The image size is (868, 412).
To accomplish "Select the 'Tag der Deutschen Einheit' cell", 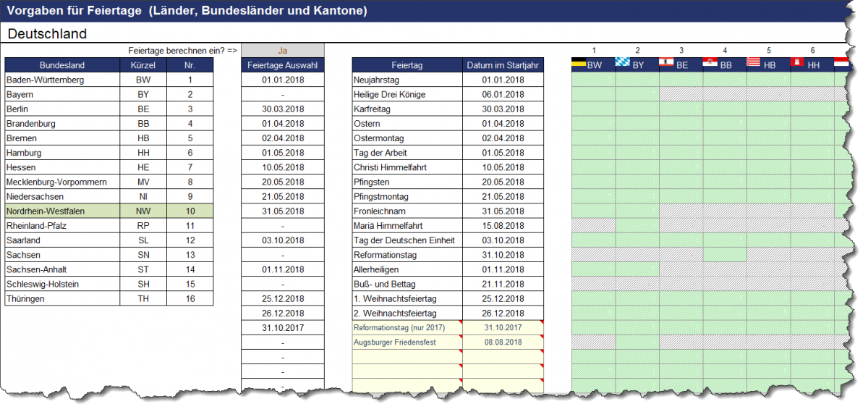I will pos(407,240).
